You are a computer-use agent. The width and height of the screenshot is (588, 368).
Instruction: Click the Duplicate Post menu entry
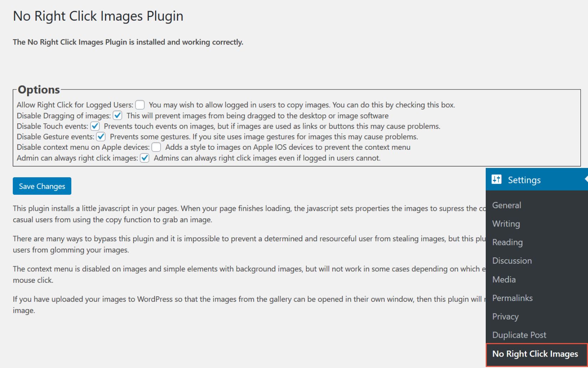pos(519,335)
